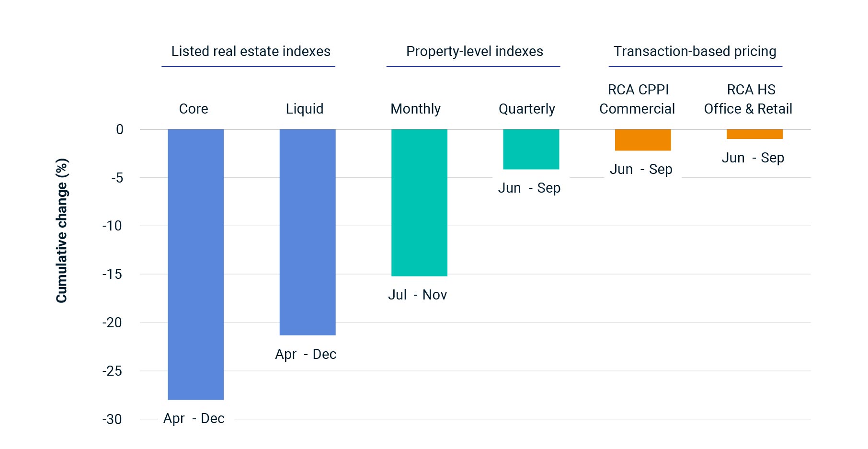Click the 'Liquid' column label

(305, 109)
